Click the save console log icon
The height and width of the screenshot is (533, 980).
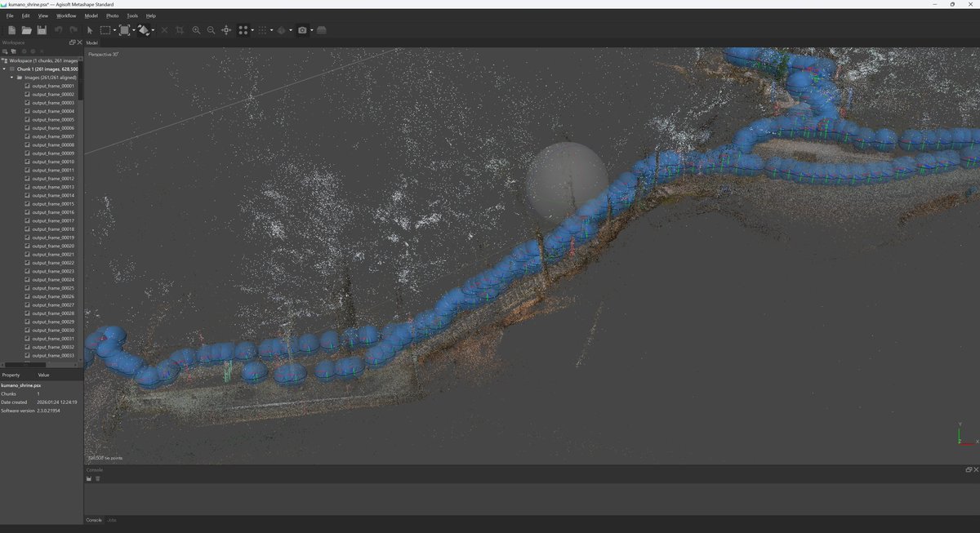[89, 478]
